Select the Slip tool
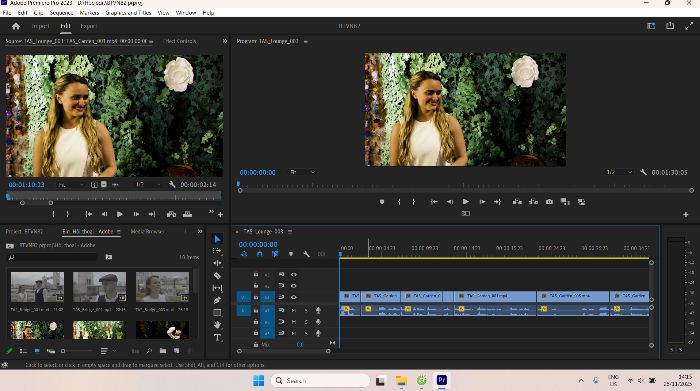 coord(217,288)
